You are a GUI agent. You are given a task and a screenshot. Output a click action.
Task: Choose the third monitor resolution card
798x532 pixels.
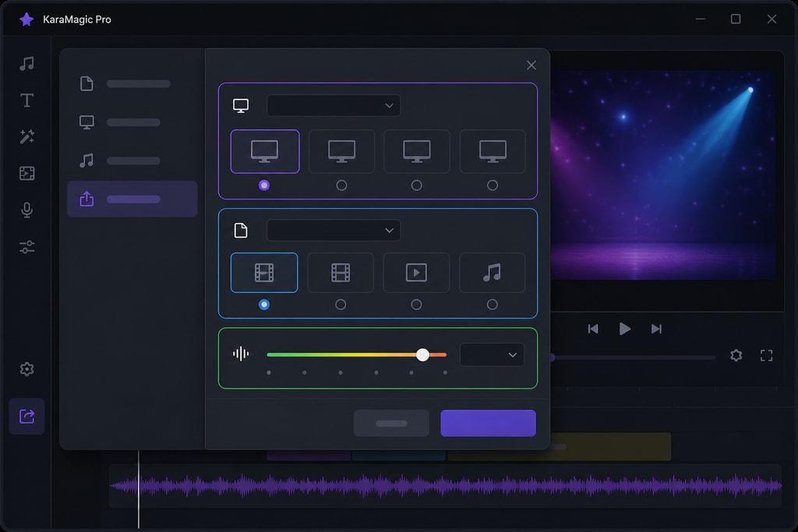pos(417,152)
